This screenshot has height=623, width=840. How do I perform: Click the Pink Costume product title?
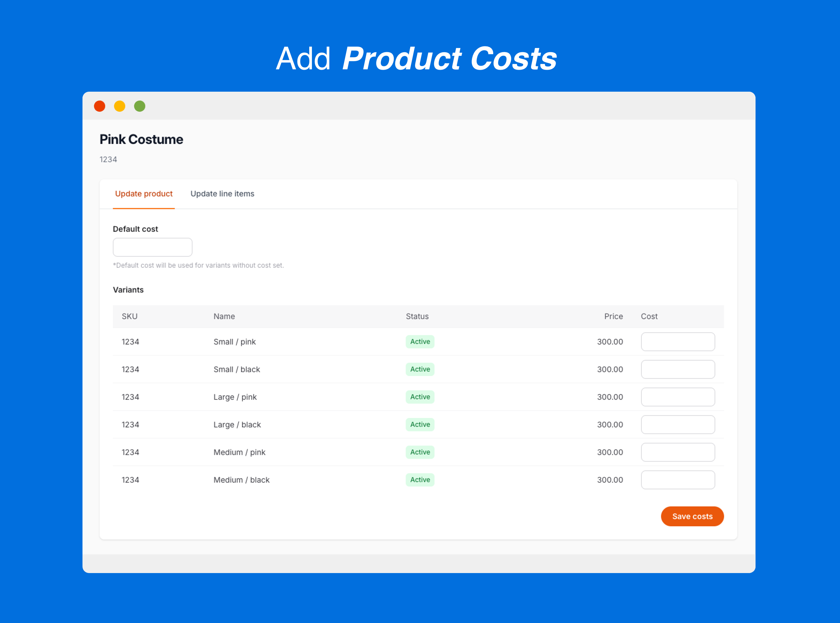[x=141, y=139]
